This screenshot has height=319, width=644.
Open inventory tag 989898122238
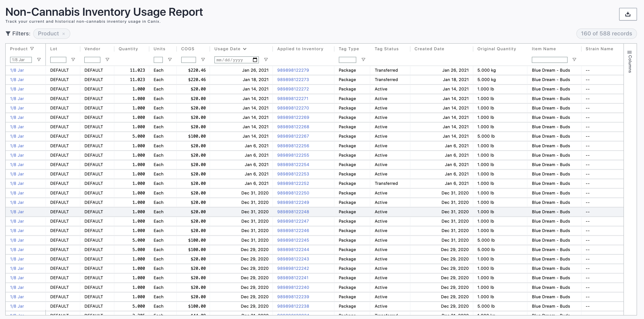293,306
